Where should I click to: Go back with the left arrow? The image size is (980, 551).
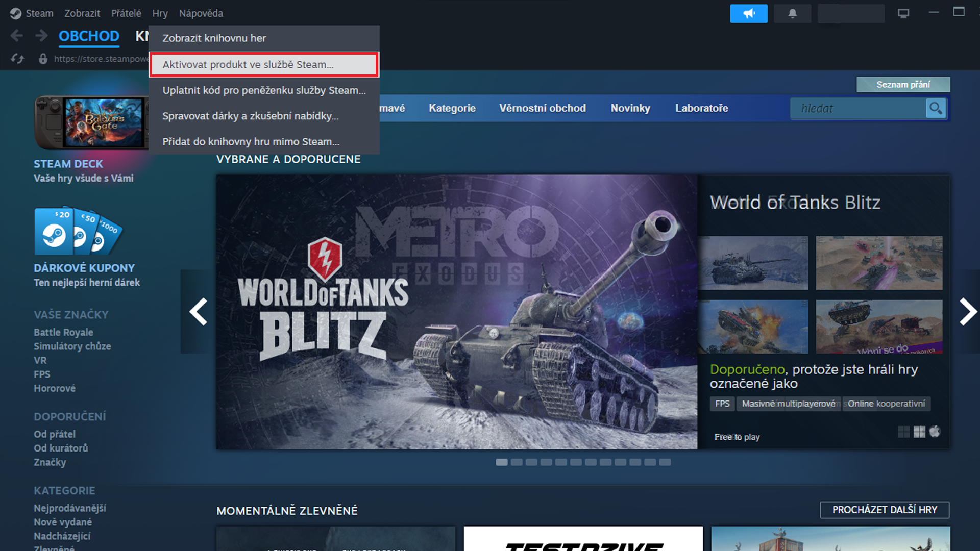(17, 36)
